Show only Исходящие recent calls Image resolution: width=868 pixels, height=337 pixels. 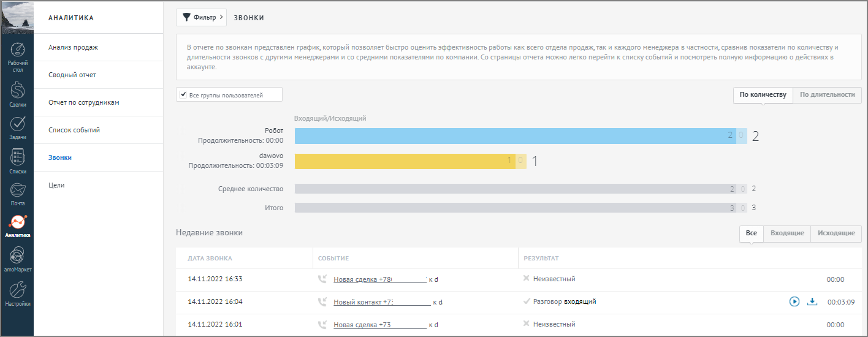[x=836, y=233]
